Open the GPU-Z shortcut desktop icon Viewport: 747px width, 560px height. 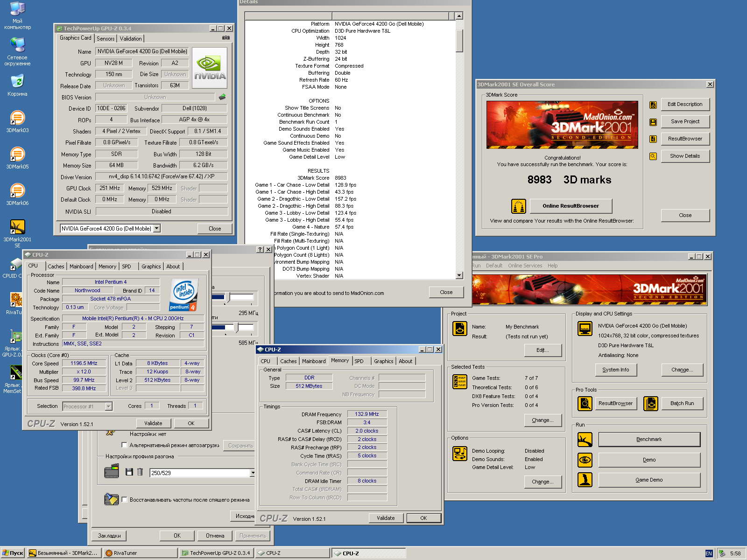[x=13, y=343]
